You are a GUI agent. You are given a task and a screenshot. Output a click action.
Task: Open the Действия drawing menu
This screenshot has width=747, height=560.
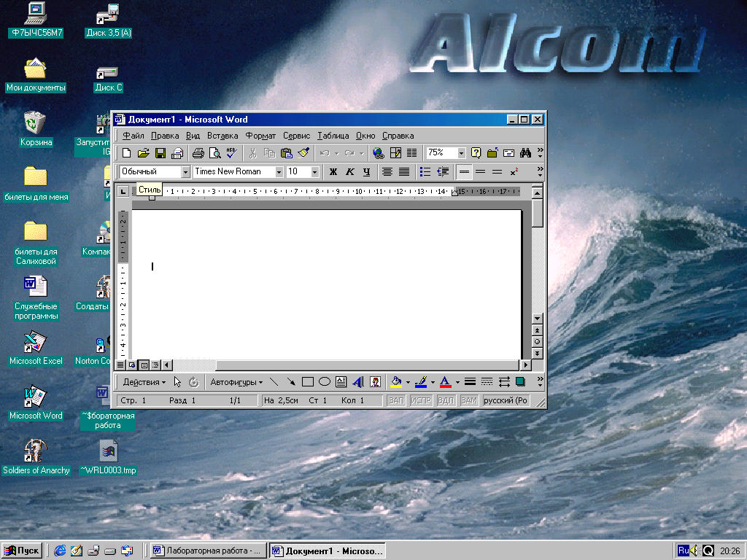pyautogui.click(x=144, y=382)
